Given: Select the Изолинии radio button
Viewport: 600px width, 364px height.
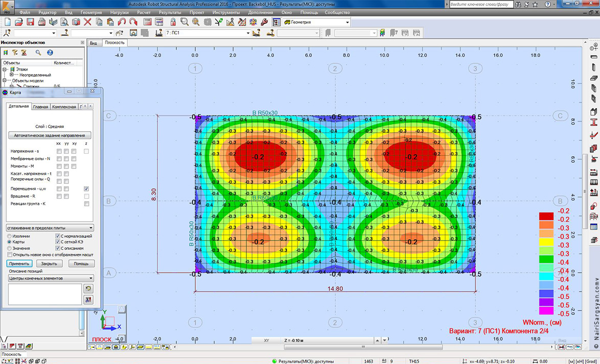Looking at the screenshot, I should 10,236.
